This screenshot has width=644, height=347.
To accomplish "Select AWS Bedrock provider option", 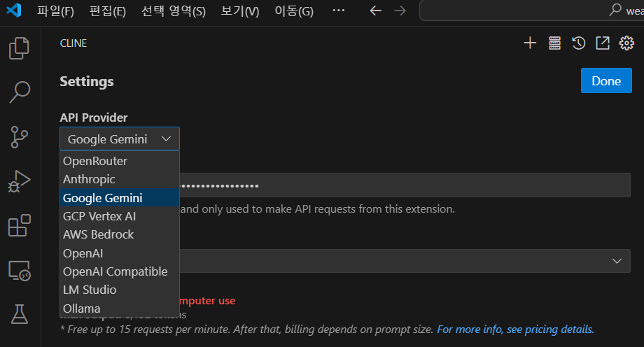I will [120, 234].
